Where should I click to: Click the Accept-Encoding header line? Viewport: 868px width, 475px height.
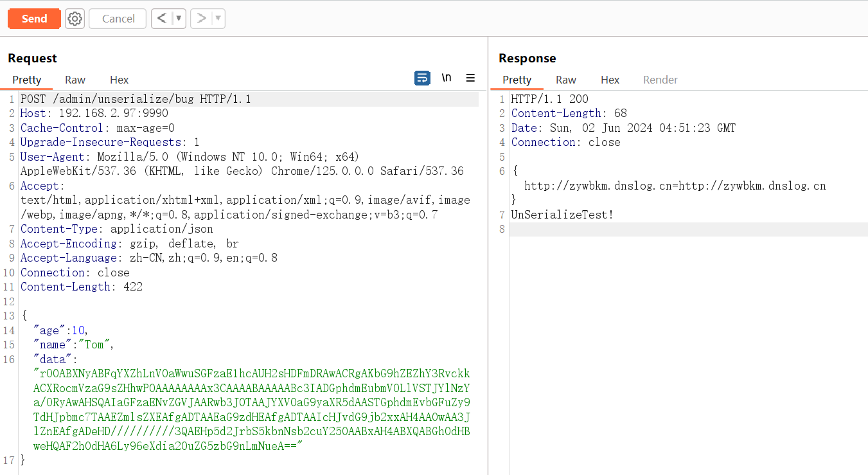[129, 244]
